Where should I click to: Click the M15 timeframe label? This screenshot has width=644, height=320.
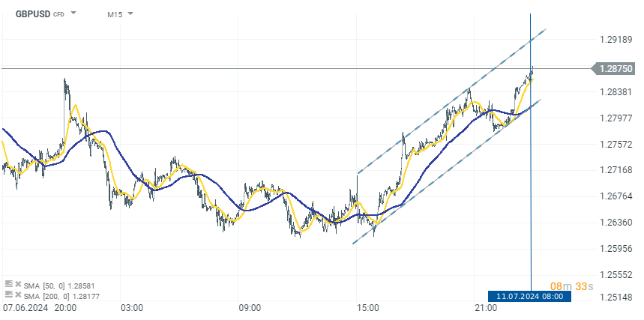click(x=115, y=13)
